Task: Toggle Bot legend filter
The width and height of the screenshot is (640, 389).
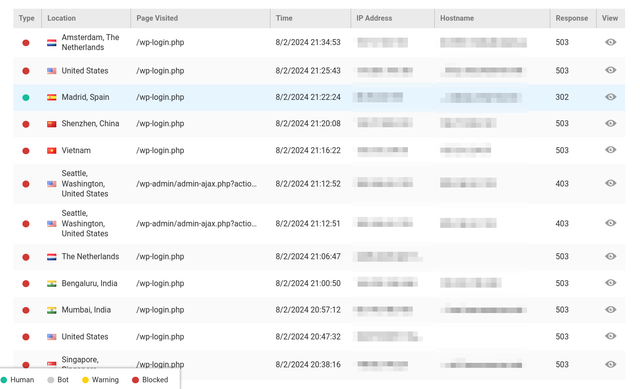Action: pyautogui.click(x=58, y=380)
